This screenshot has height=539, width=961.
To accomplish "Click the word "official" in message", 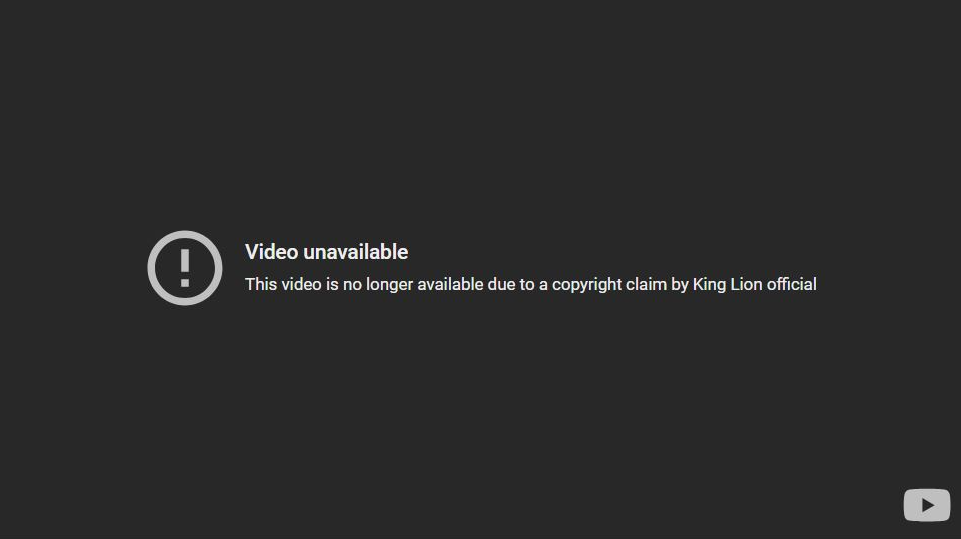I will (792, 285).
